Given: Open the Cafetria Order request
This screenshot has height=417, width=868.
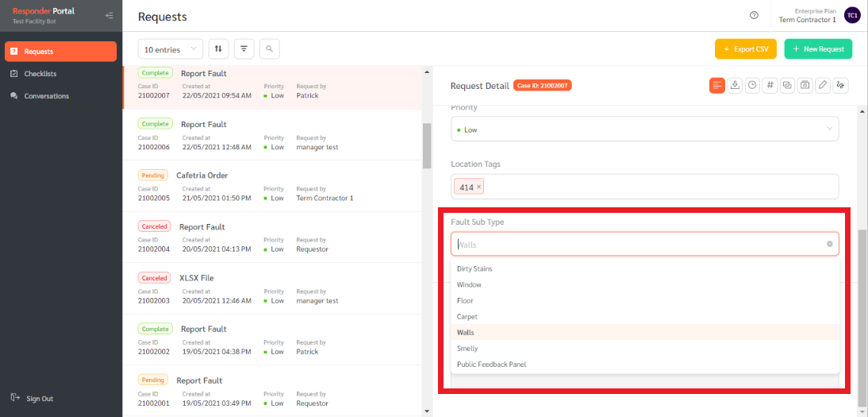Looking at the screenshot, I should [272, 186].
